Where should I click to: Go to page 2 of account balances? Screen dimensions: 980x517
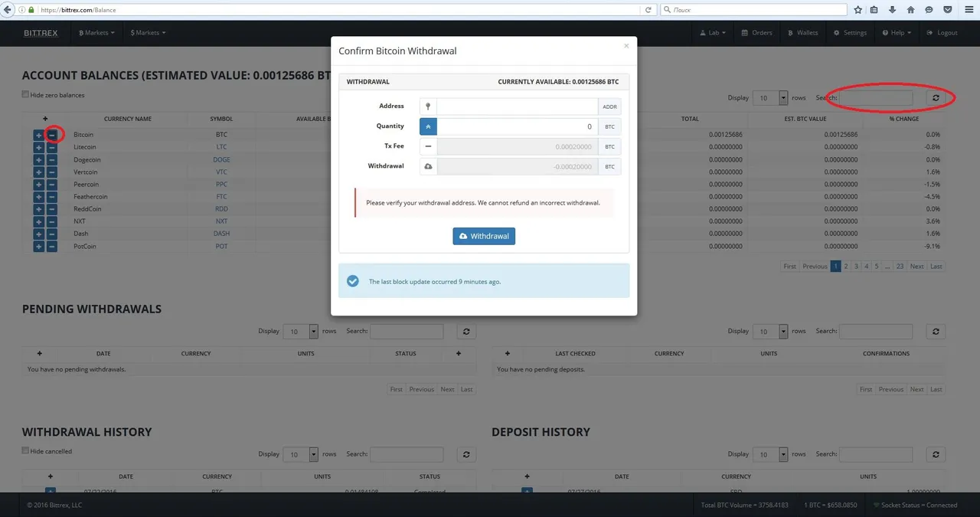tap(846, 266)
